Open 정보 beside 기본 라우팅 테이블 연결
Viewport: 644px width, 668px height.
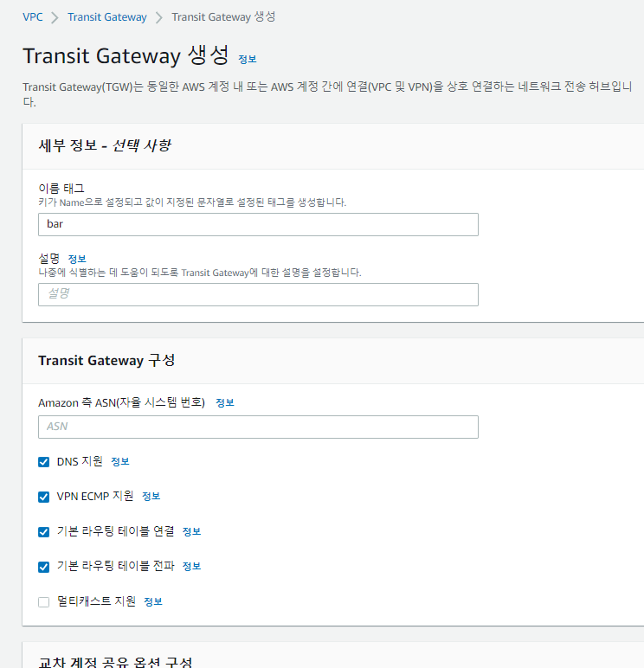[x=191, y=531]
